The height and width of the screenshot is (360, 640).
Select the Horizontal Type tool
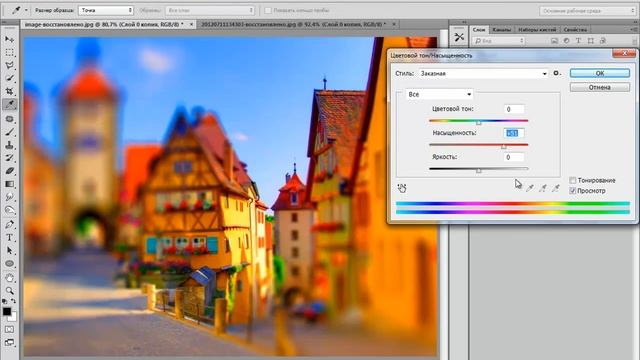pyautogui.click(x=9, y=237)
